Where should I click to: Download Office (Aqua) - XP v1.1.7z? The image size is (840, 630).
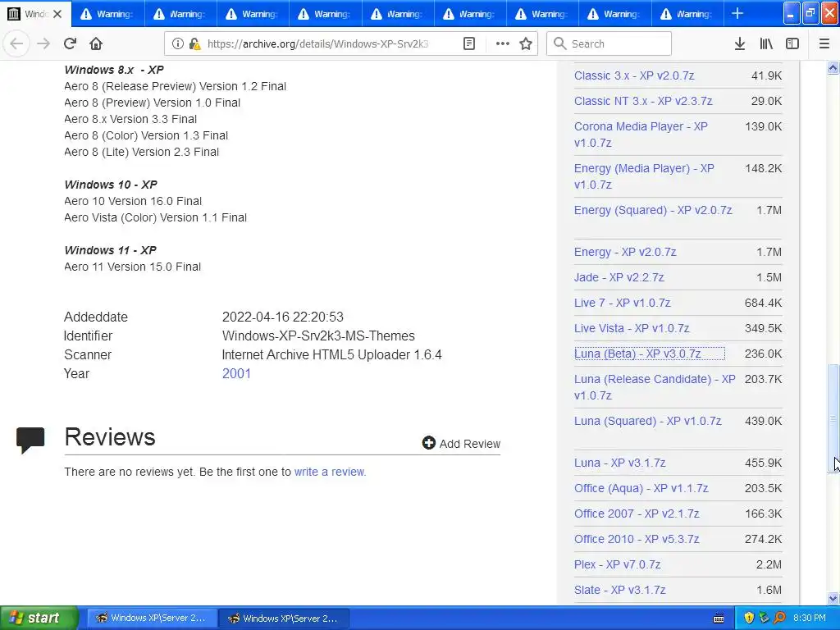(641, 488)
